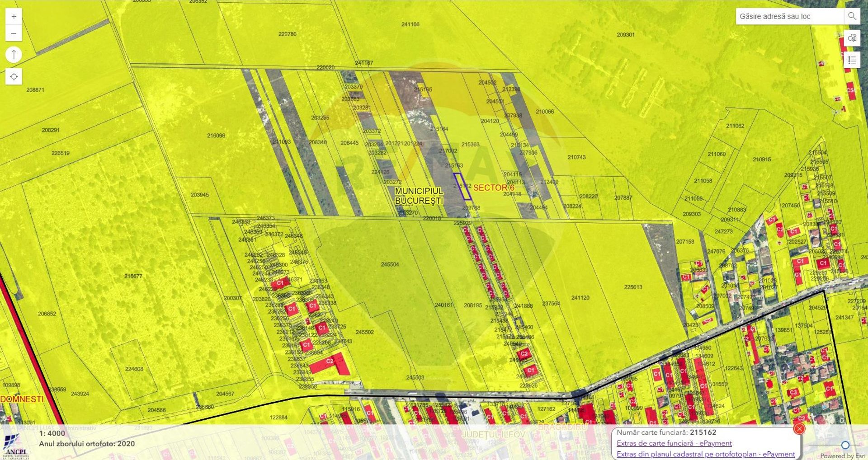868x460 pixels.
Task: Adjust the layer opacity slider handle
Action: click(x=845, y=445)
